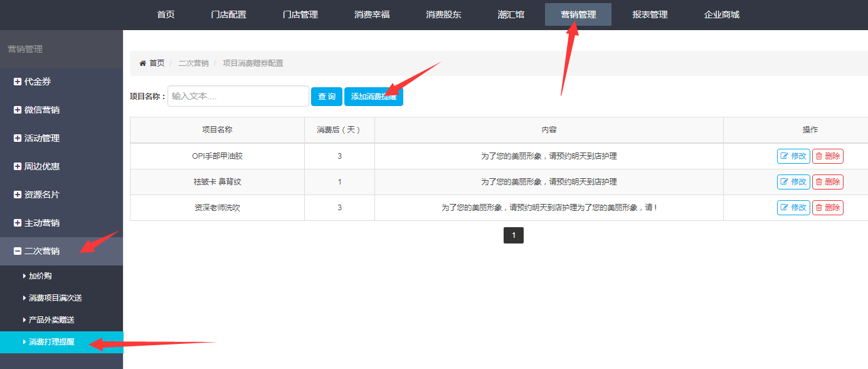Click the 营销管理 sidebar header

click(25, 49)
